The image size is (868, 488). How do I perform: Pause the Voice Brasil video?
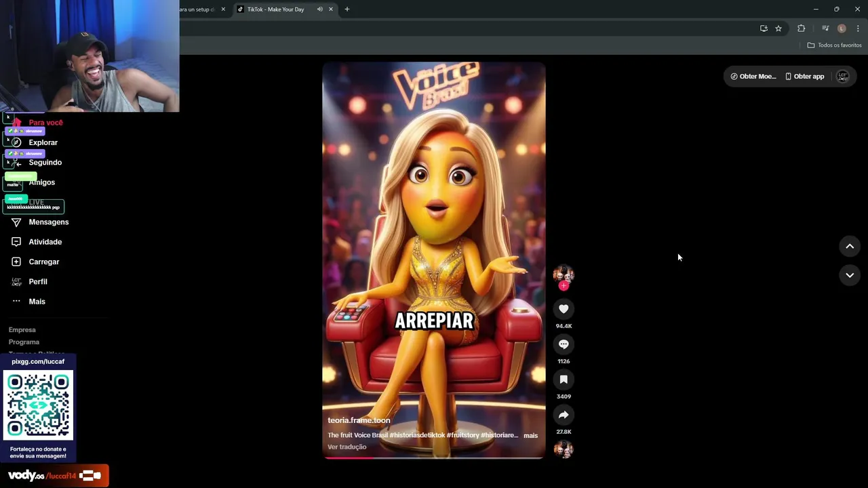pos(434,261)
